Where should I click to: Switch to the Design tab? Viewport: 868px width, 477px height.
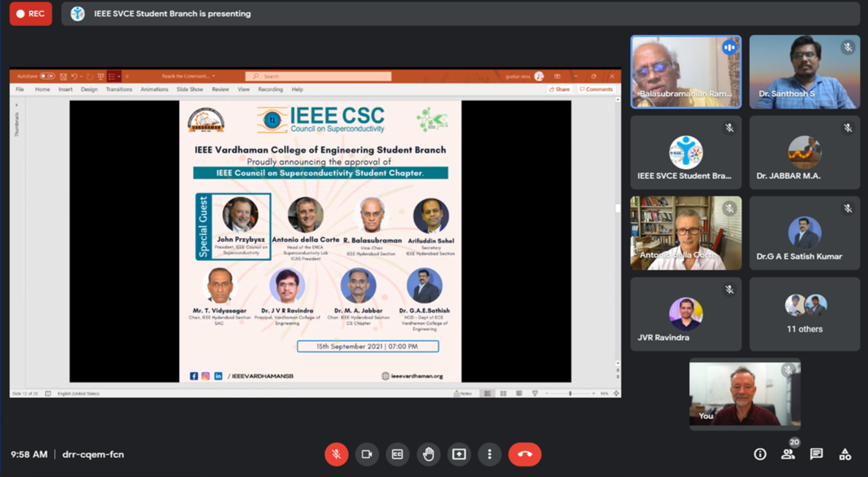(89, 89)
